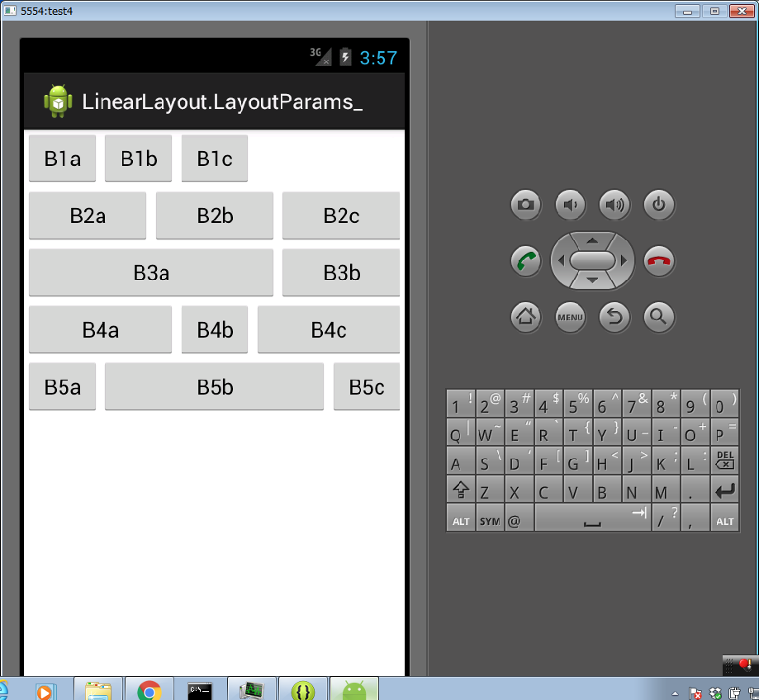The image size is (759, 700).
Task: Click the 3G signal status icon
Action: tap(320, 56)
